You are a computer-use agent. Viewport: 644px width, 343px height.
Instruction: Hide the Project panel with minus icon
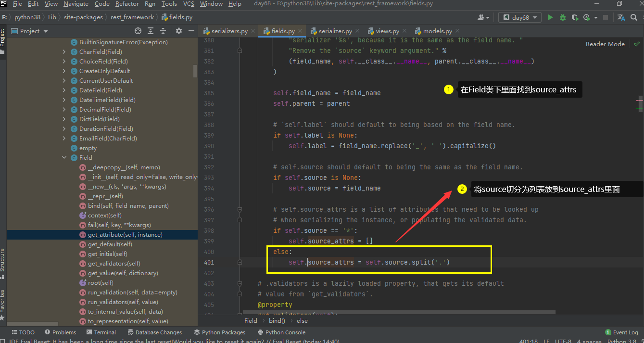[191, 31]
